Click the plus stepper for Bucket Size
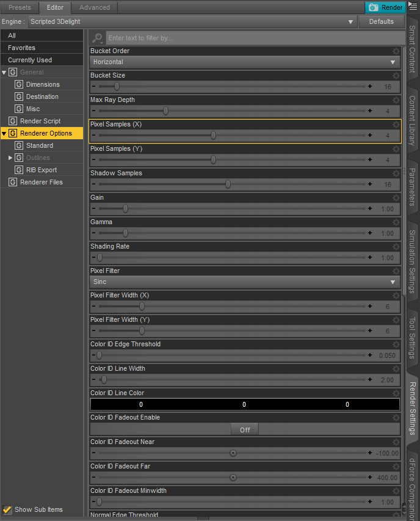The width and height of the screenshot is (420, 521). (x=370, y=86)
